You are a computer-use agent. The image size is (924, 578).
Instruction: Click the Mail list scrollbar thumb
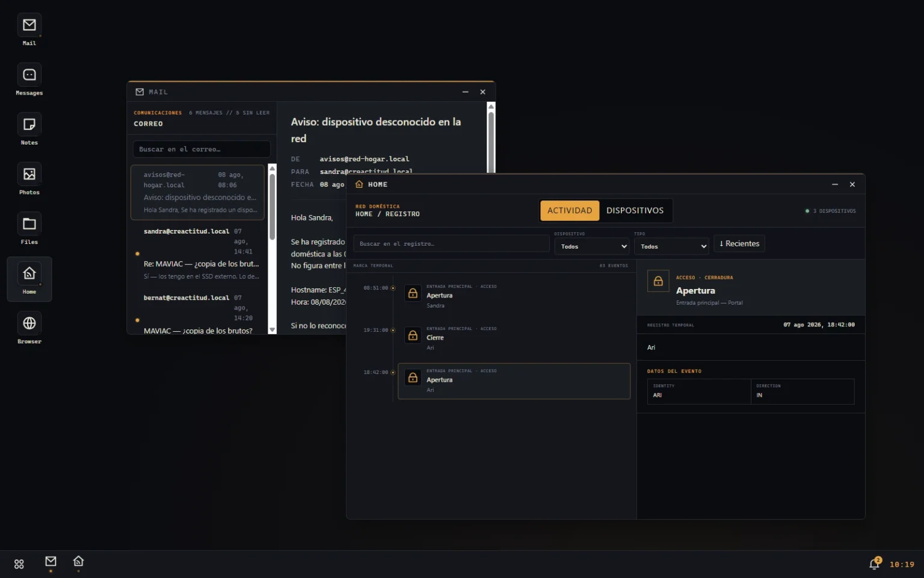(x=272, y=206)
